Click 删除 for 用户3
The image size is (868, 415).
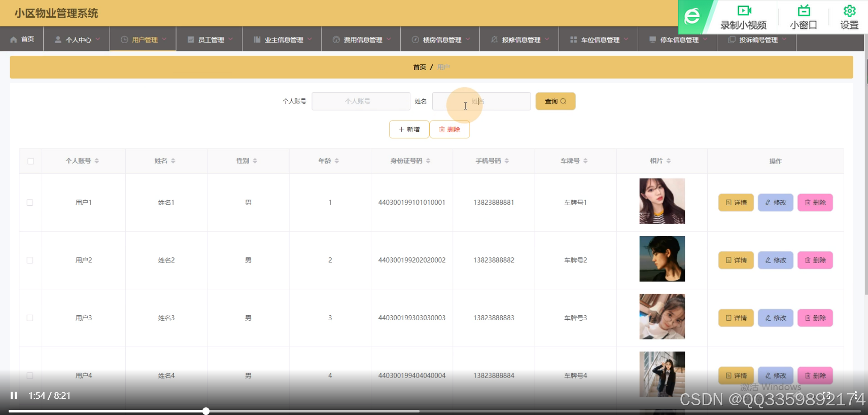815,318
